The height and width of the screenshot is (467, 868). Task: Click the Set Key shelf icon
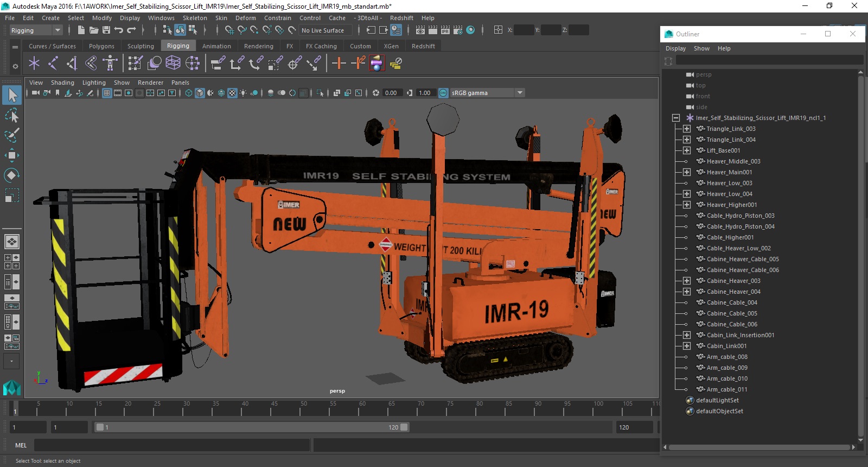pyautogui.click(x=339, y=64)
